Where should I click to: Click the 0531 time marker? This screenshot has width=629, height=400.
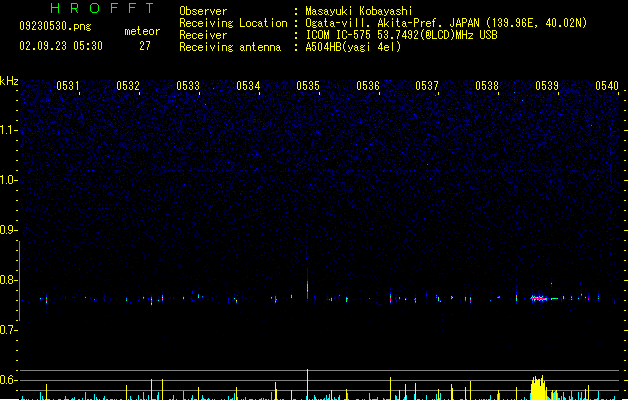67,86
